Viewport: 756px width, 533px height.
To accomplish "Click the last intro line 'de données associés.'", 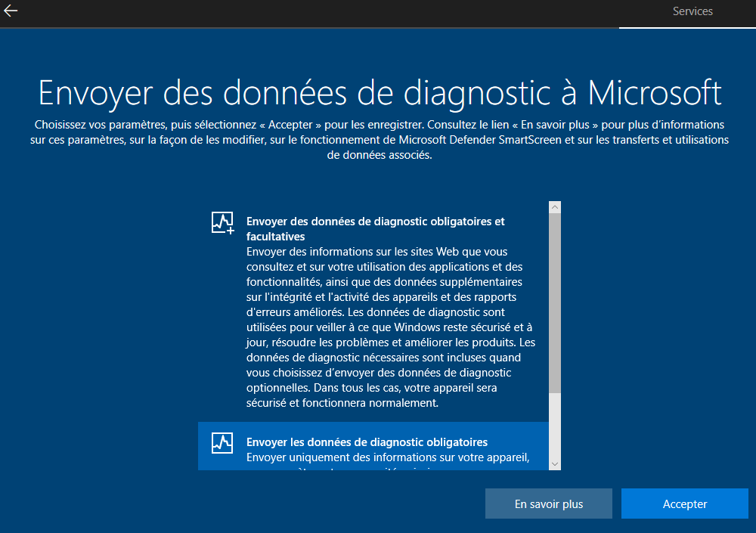I will tap(380, 155).
